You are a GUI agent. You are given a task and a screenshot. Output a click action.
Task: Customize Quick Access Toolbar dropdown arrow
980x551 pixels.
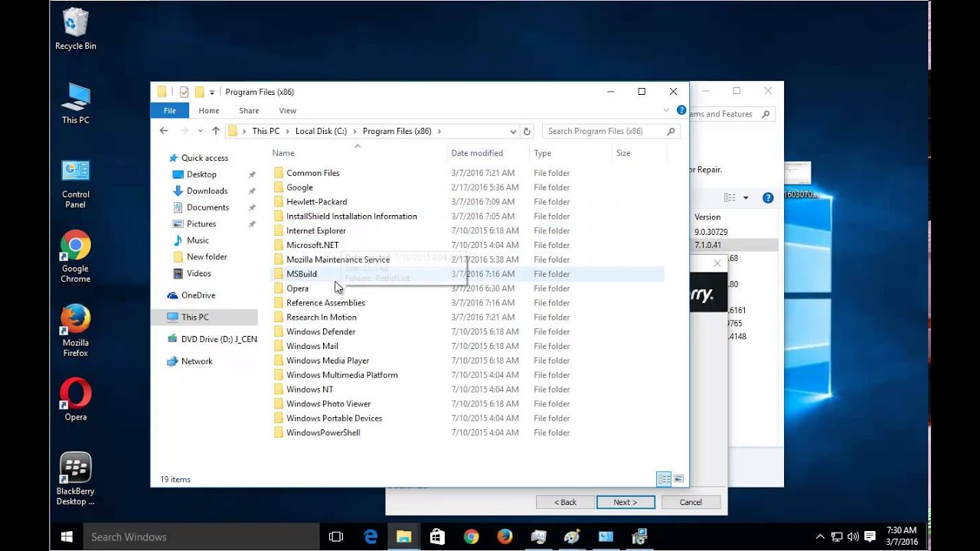click(212, 93)
